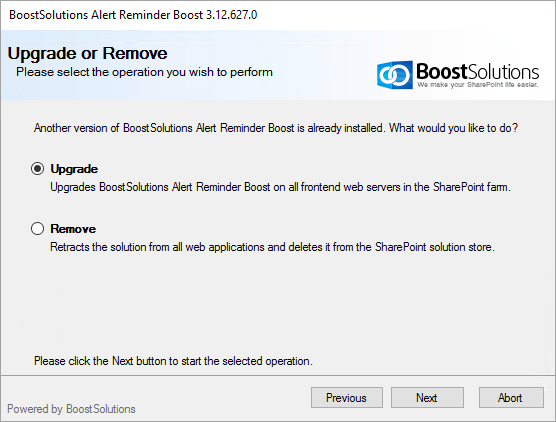Screen dimensions: 556x422
Task: Click the blue linked-rings BoostSolutions logo icon
Action: tap(394, 75)
